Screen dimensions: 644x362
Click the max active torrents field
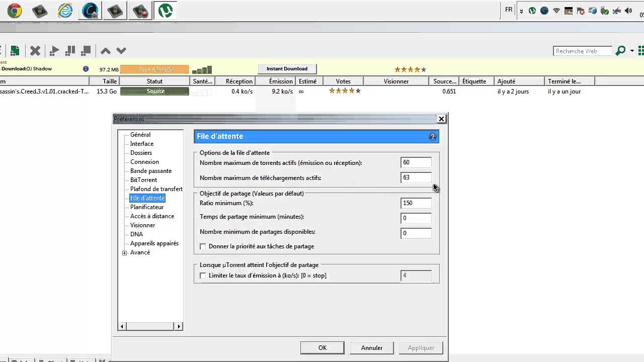[416, 162]
